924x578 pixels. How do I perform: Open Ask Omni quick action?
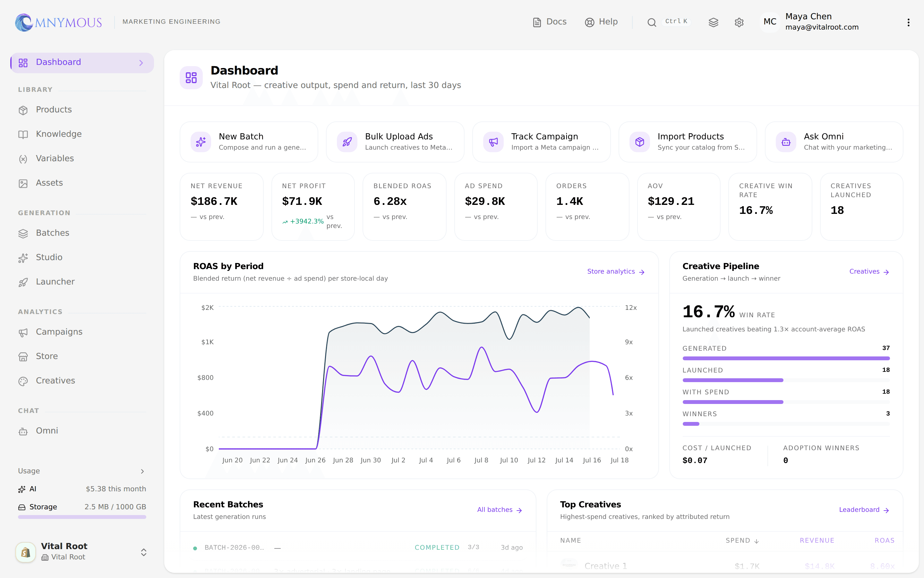834,142
